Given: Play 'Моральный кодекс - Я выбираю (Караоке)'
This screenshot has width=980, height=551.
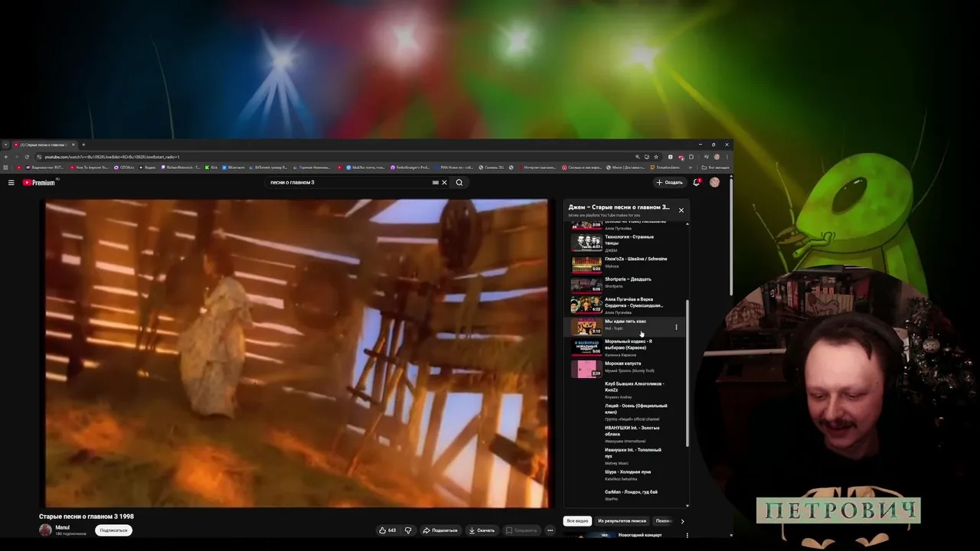Looking at the screenshot, I should pyautogui.click(x=628, y=347).
